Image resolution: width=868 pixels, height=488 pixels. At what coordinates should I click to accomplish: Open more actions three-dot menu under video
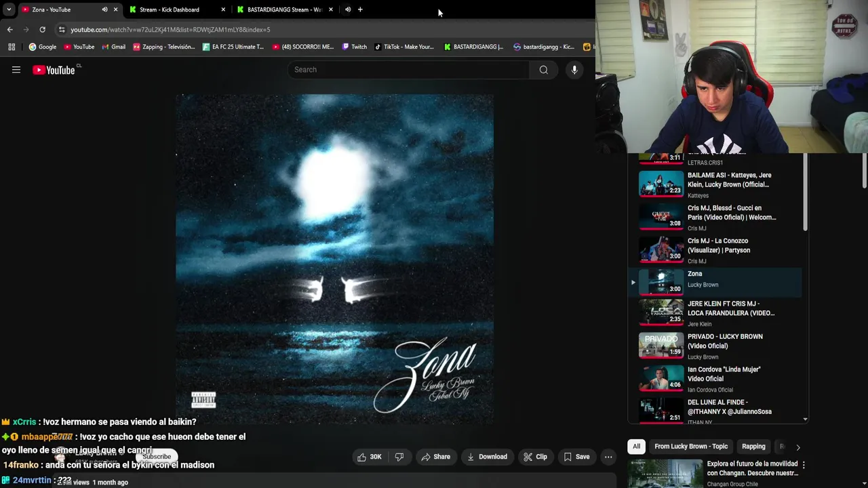click(608, 457)
